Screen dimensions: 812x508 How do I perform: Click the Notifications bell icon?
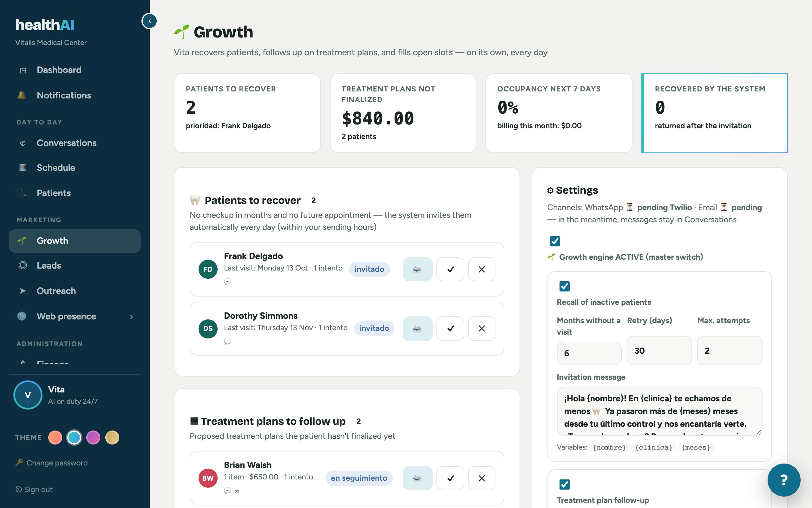[x=22, y=95]
